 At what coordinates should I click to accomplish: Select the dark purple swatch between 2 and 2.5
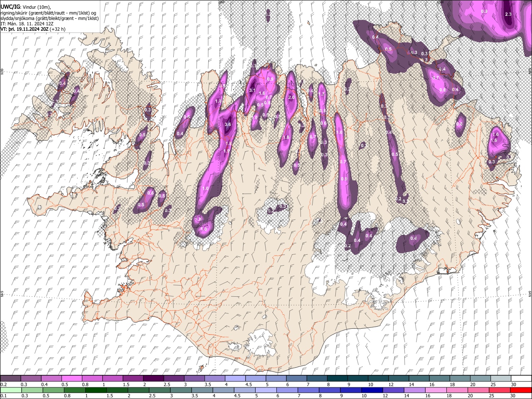coord(153,378)
